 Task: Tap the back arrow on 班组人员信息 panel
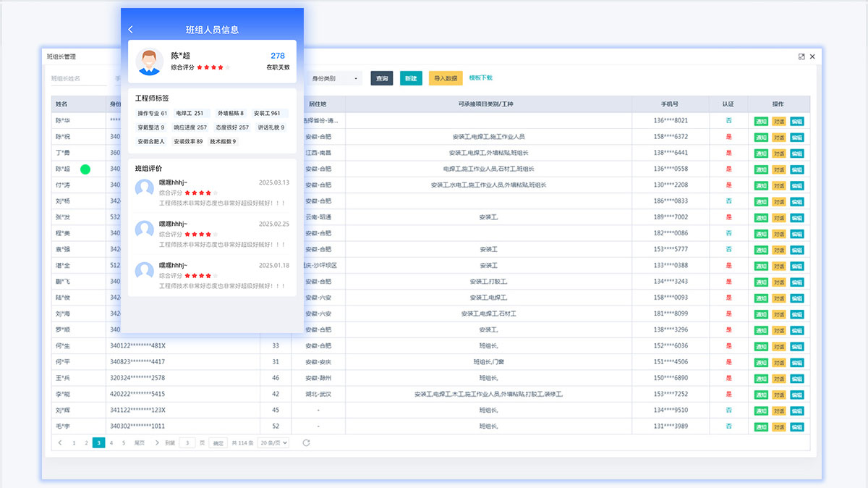131,28
